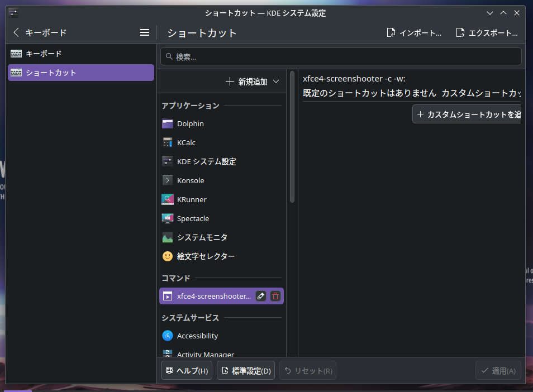This screenshot has width=533, height=392.
Task: Edit the xfce4-screenshooter command with pencil icon
Action: coord(261,296)
